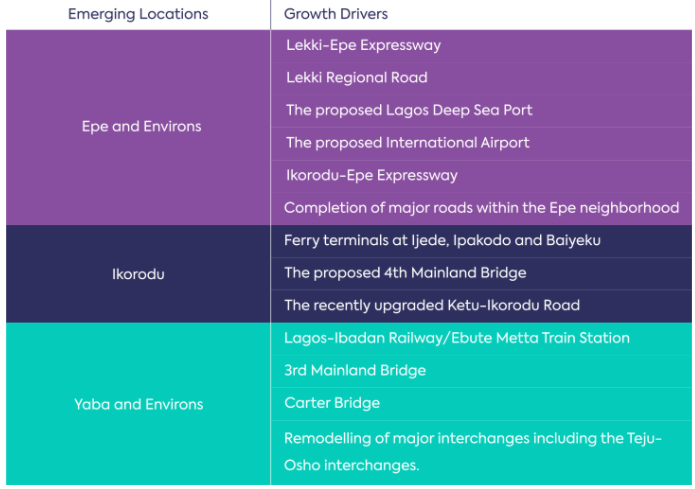Viewport: 695px width, 489px height.
Task: Click Completion of major roads within Epe
Action: click(x=481, y=208)
